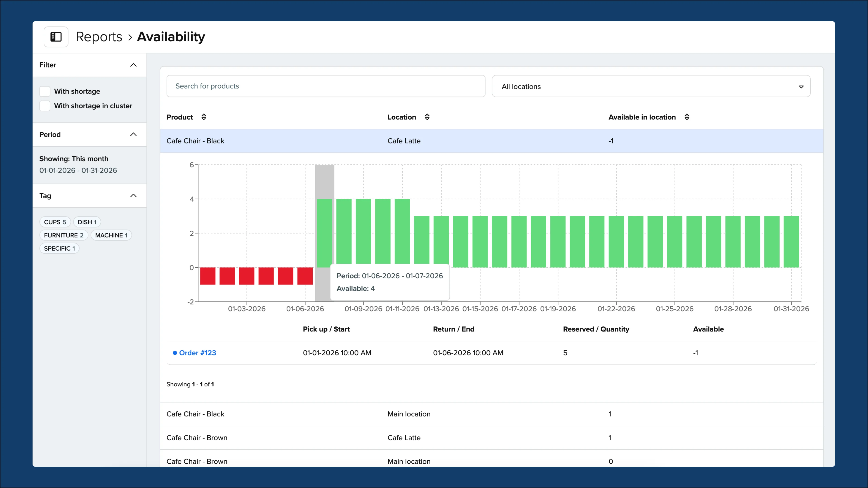Image resolution: width=868 pixels, height=488 pixels.
Task: Select the SPECIFIC tag filter
Action: [x=59, y=248]
